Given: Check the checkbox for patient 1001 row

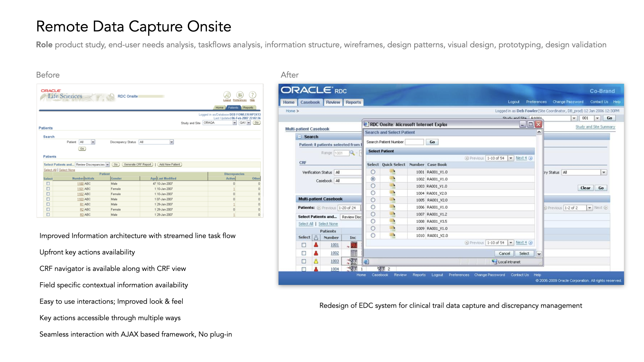Looking at the screenshot, I should pyautogui.click(x=304, y=245).
